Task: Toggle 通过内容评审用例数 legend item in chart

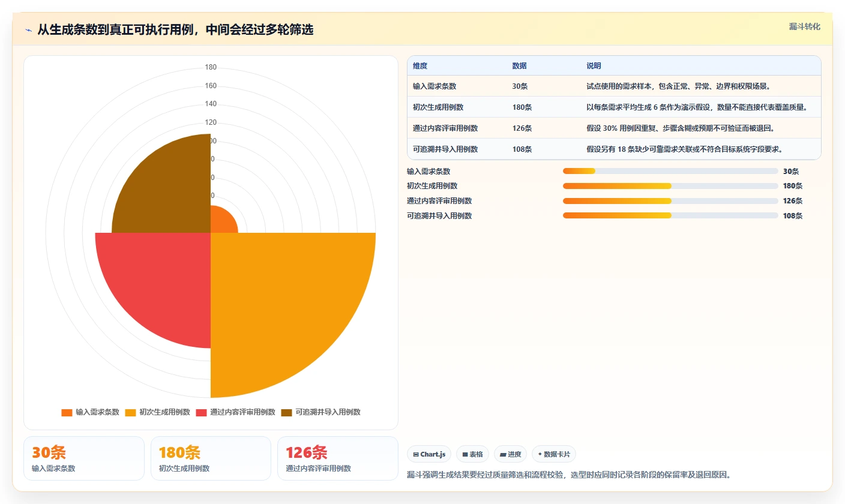Action: coord(235,412)
